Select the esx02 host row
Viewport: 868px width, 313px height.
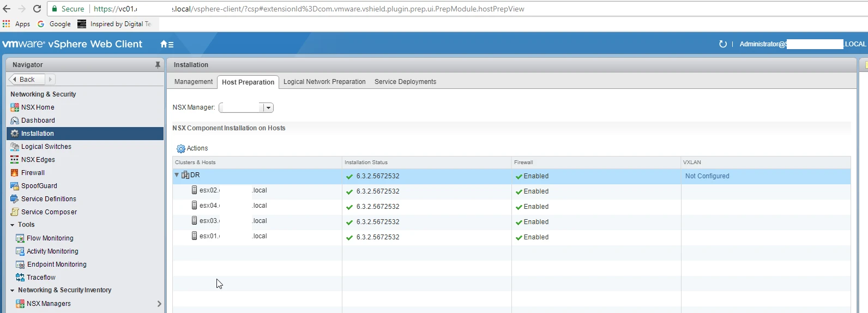(511, 191)
